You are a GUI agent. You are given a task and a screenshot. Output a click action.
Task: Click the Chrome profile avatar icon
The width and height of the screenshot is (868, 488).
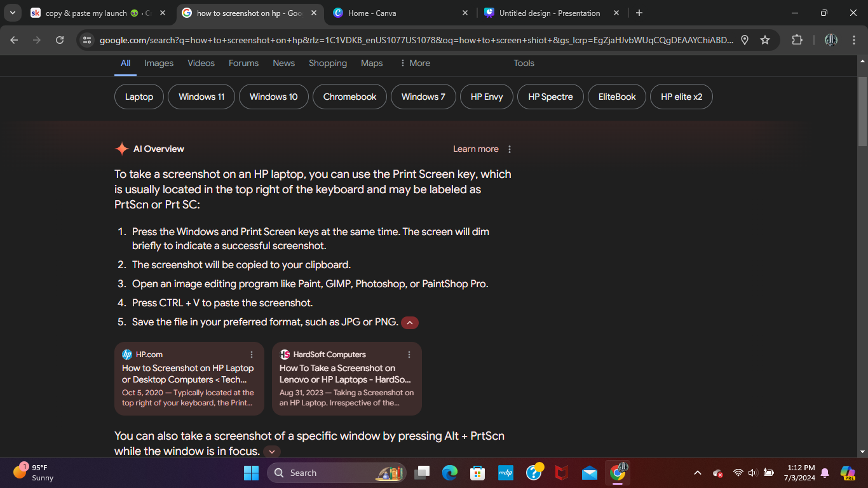[x=831, y=40]
